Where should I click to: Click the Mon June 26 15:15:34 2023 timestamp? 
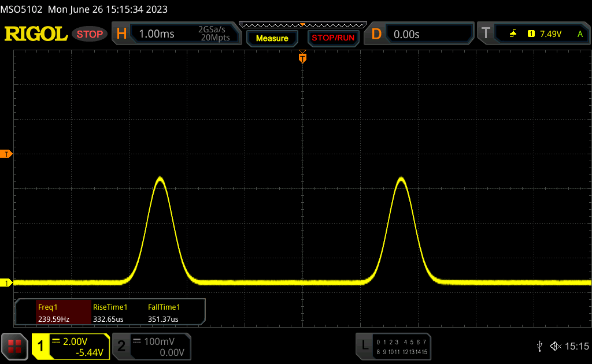pyautogui.click(x=108, y=9)
